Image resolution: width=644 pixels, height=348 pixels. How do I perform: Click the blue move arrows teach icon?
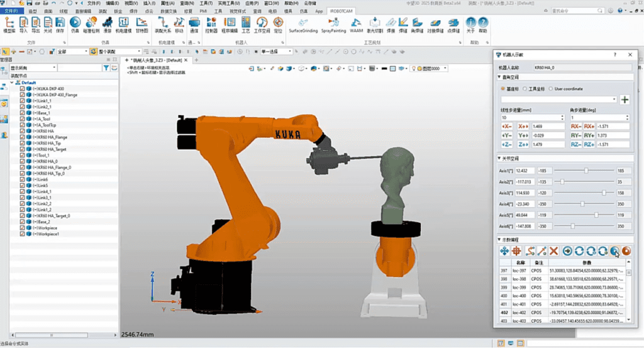[x=504, y=250]
